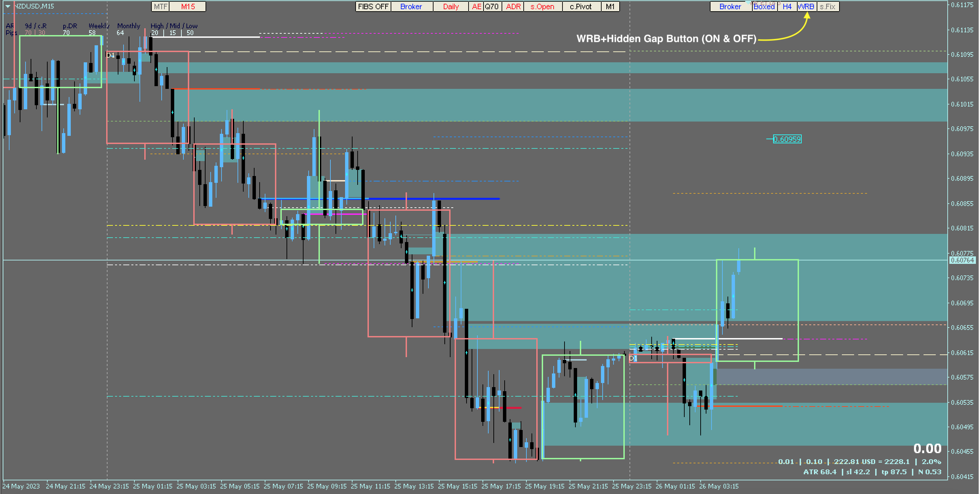Click the 0.60959 price label

787,139
